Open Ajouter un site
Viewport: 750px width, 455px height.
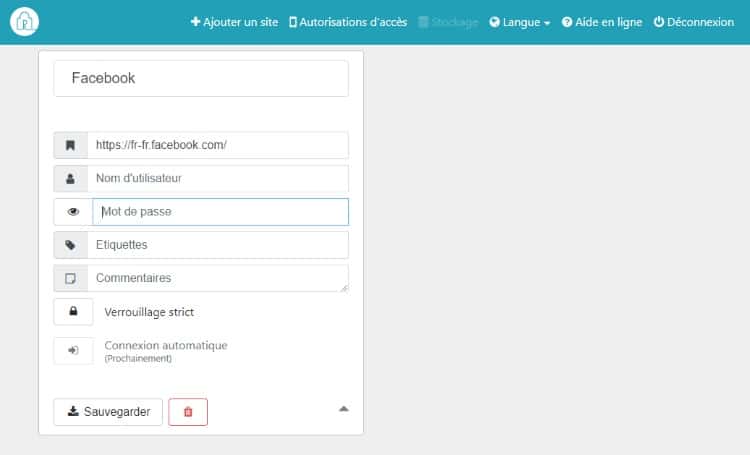pyautogui.click(x=234, y=22)
